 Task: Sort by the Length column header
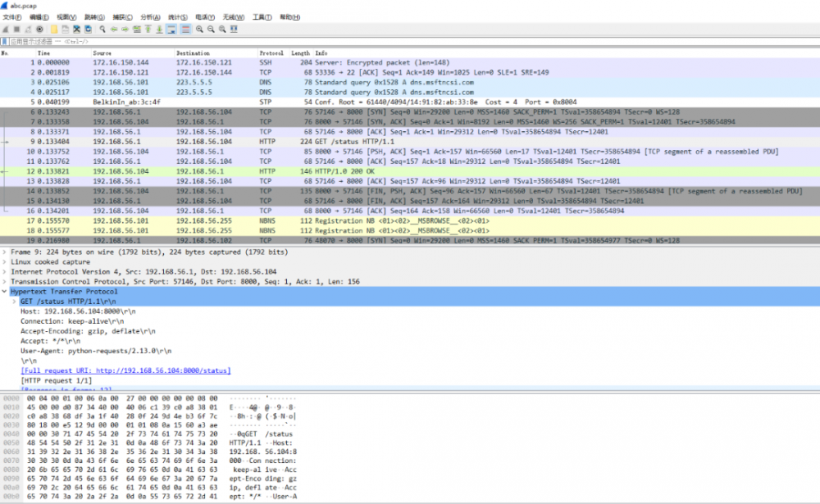point(301,53)
